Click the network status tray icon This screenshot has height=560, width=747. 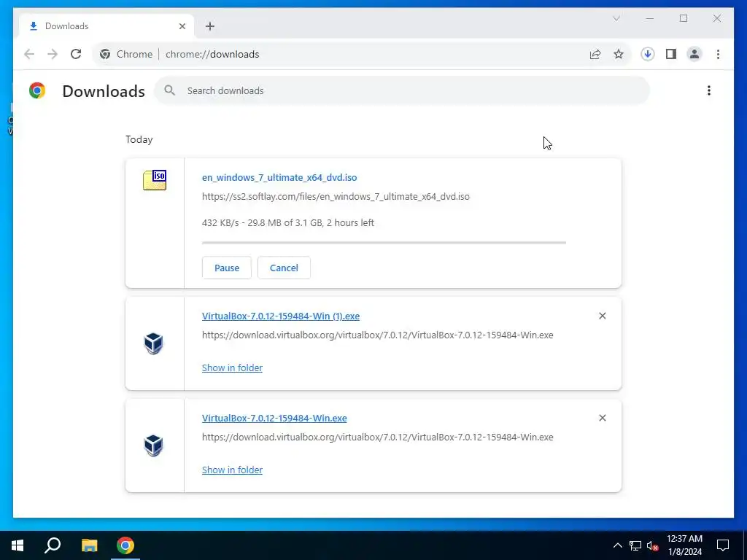pos(635,545)
